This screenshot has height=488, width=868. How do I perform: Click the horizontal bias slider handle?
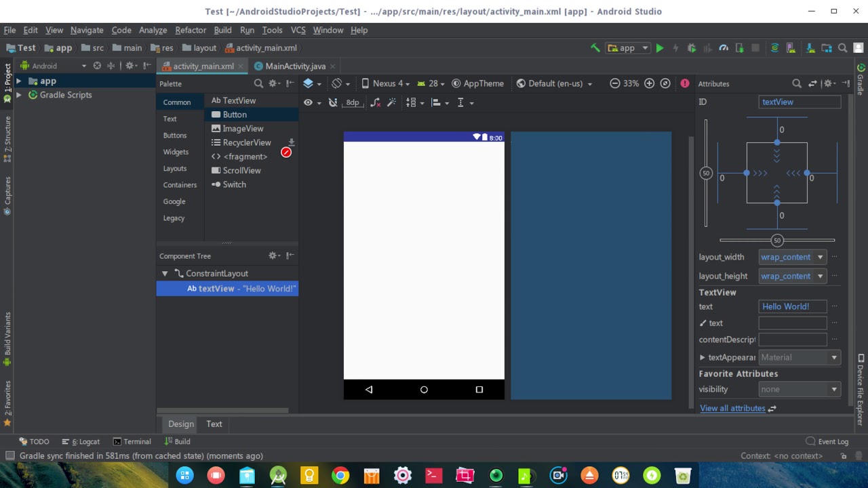tap(777, 240)
